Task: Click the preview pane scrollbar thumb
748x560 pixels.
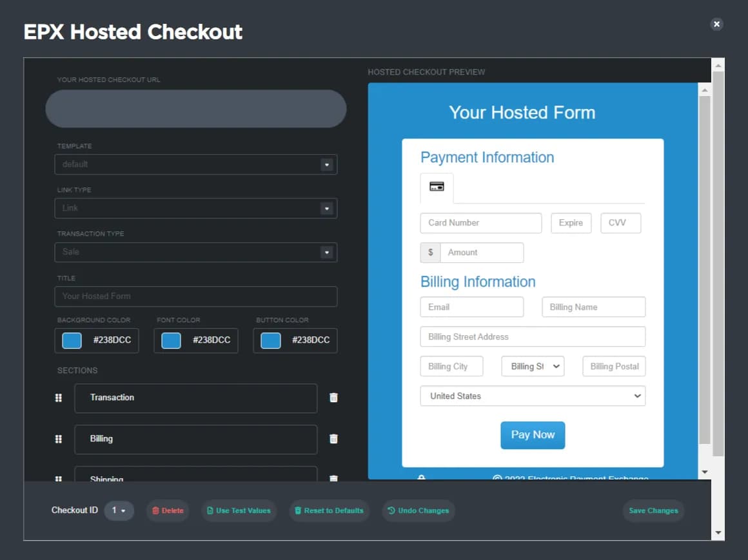Action: [704, 270]
